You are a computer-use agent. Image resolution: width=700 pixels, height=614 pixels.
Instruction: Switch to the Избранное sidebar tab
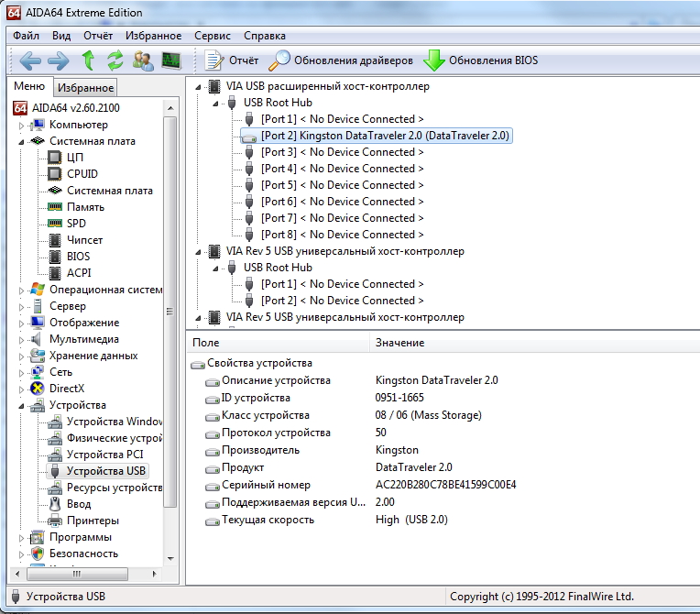point(85,88)
